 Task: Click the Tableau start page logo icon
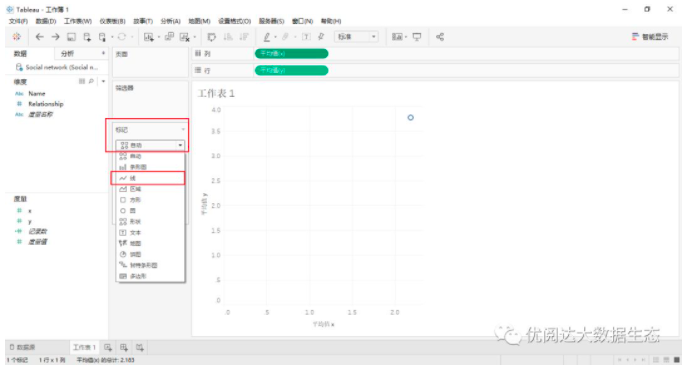coord(17,37)
